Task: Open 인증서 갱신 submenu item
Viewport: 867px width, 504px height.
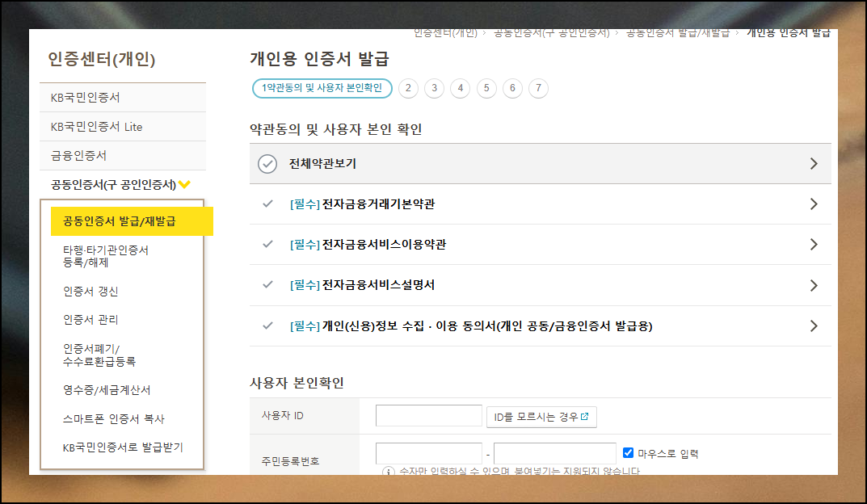Action: tap(90, 292)
